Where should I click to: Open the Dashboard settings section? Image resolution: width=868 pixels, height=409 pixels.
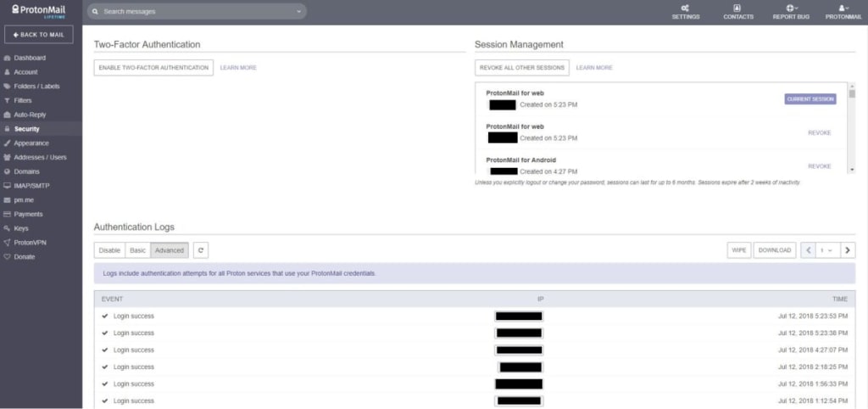30,58
